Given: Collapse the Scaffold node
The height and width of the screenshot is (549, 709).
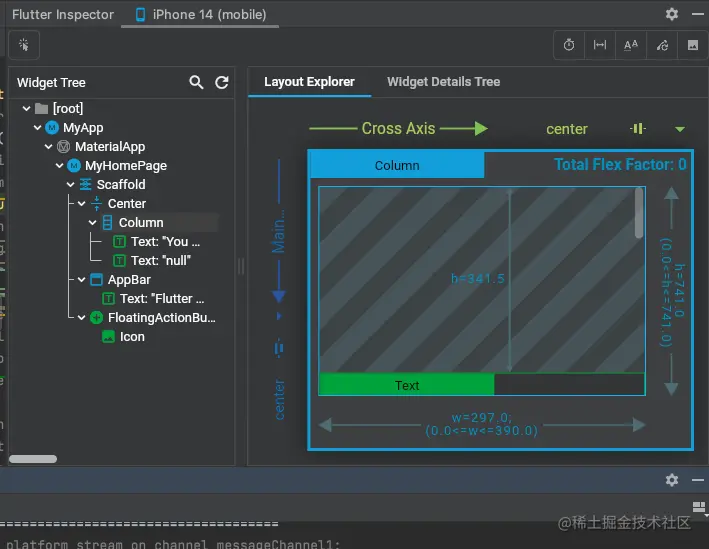Looking at the screenshot, I should 71,185.
